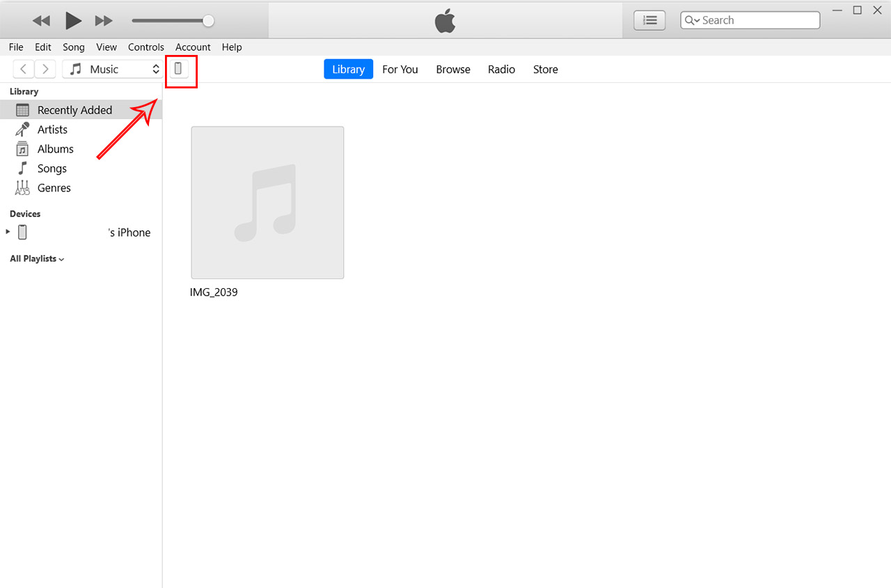Switch to the Browse tab
Viewport: 891px width, 588px height.
453,69
